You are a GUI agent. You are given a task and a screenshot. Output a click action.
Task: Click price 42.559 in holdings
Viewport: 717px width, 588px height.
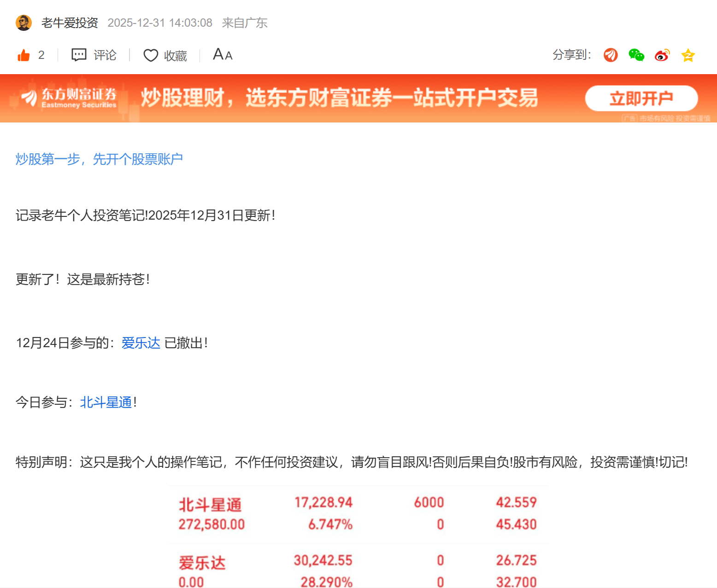tap(517, 502)
